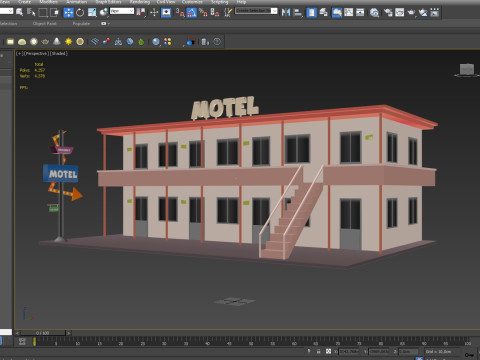480x360 pixels.
Task: Open the Autodesk A360 gallery icon
Action: pos(435,13)
